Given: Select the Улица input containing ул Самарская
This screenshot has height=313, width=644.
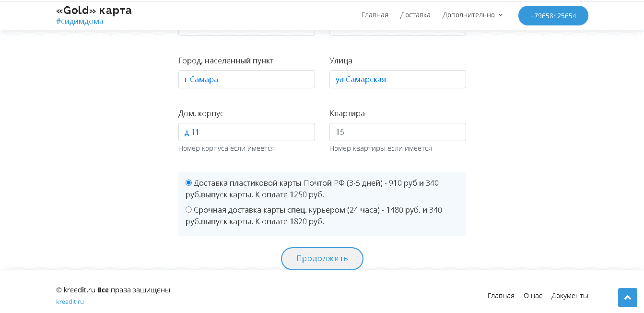Looking at the screenshot, I should click(x=397, y=79).
